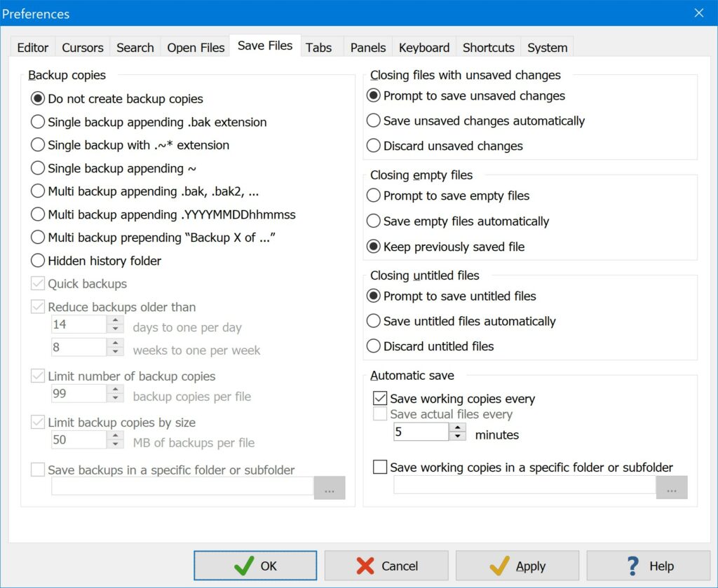Increase days to one per day value
Image resolution: width=718 pixels, height=588 pixels.
(x=116, y=320)
